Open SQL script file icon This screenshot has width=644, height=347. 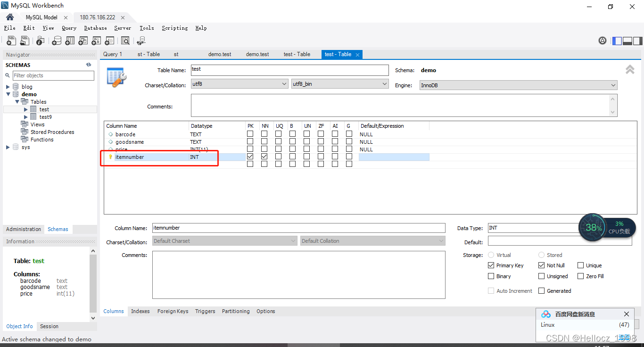25,41
